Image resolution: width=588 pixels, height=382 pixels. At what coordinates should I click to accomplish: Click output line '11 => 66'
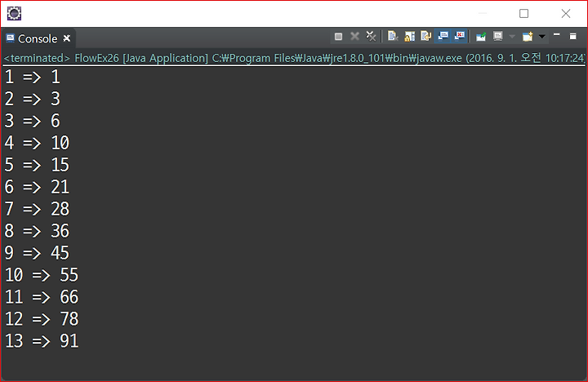tap(42, 297)
